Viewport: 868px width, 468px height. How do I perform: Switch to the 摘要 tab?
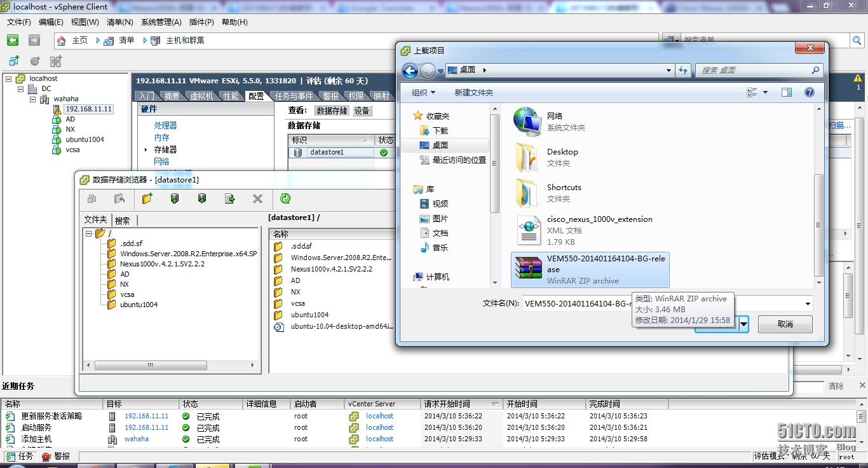point(172,96)
